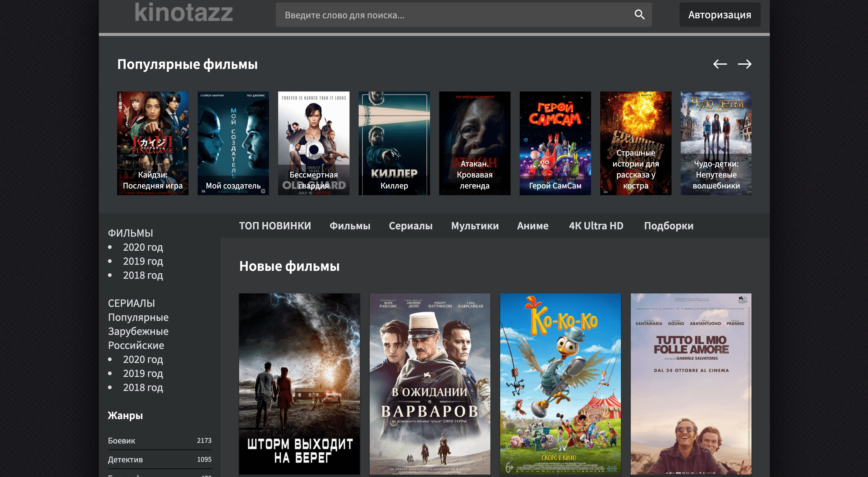The height and width of the screenshot is (477, 868).
Task: Open the Мой создатель movie poster
Action: (233, 143)
